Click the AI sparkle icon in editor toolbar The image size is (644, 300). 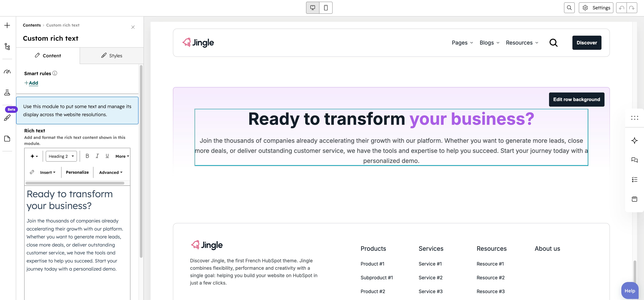(34, 156)
